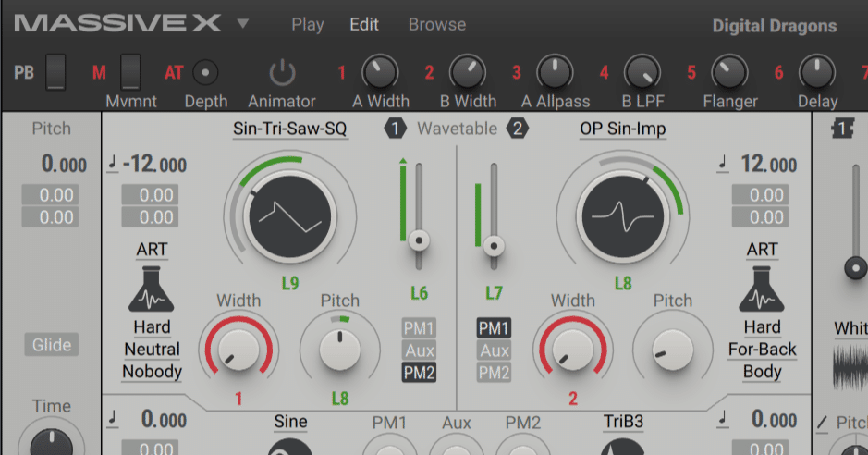The width and height of the screenshot is (868, 455).
Task: Toggle oscillator 1 Aux routing button
Action: click(x=419, y=350)
